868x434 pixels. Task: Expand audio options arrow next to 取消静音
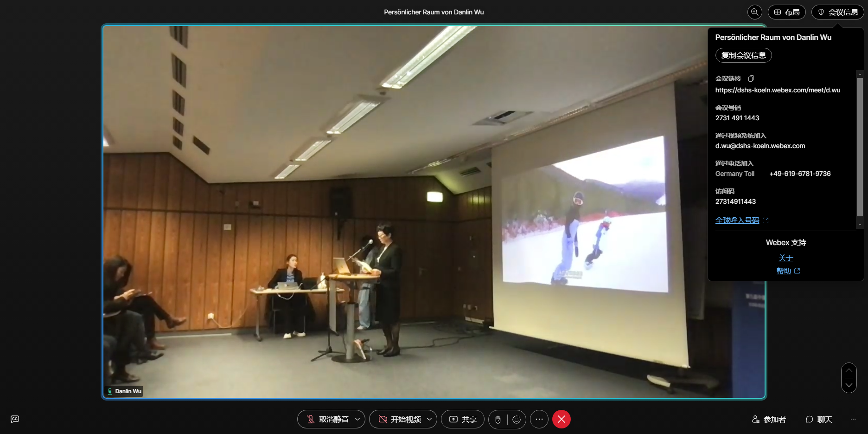pyautogui.click(x=357, y=419)
